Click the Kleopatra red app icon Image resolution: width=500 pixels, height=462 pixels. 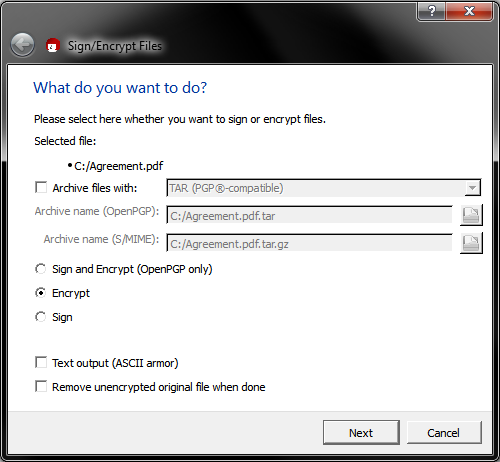53,46
